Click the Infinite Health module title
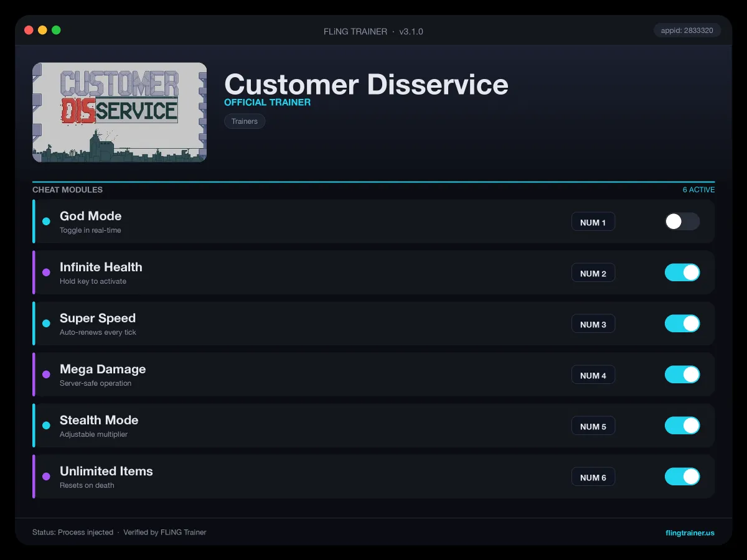Screen dimensions: 747x560 pyautogui.click(x=101, y=267)
